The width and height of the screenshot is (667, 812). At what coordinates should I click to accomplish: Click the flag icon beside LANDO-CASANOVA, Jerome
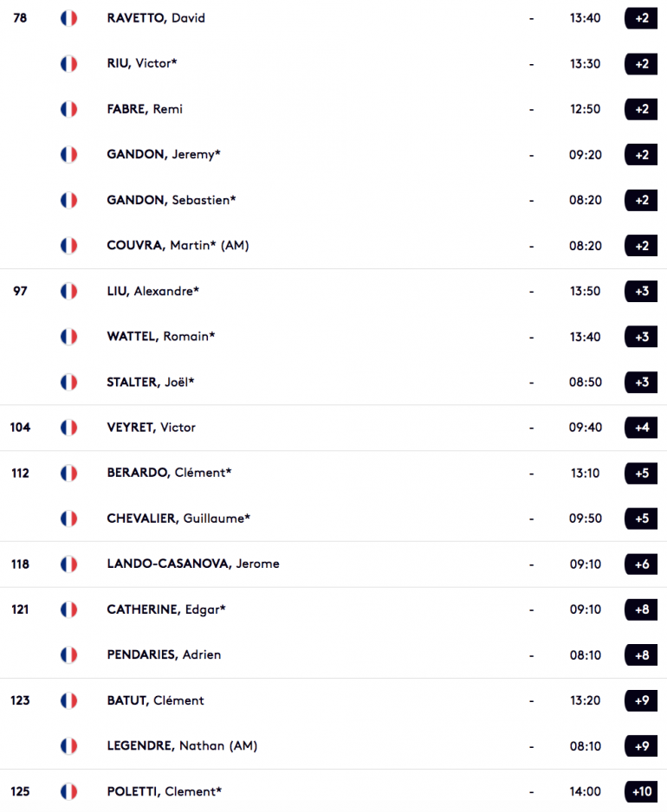tap(69, 564)
